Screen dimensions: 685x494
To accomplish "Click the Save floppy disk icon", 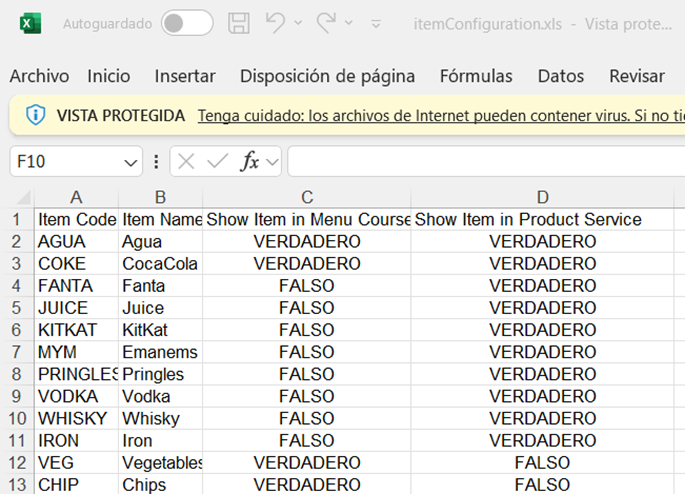I will (x=239, y=23).
